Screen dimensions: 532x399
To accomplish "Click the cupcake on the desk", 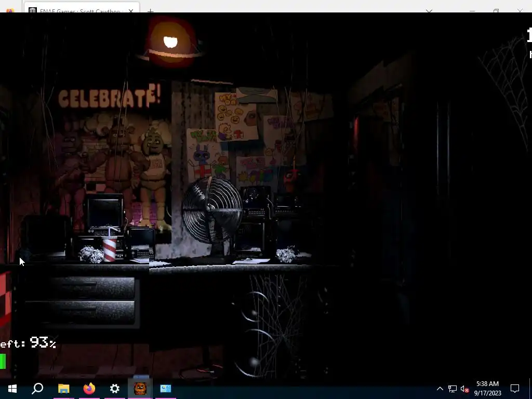I will click(292, 175).
